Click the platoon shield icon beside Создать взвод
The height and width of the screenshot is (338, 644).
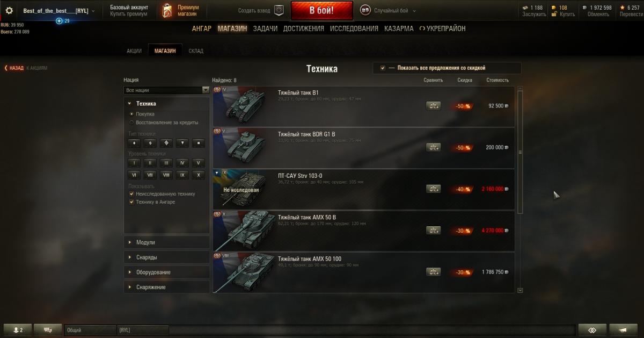coord(279,10)
